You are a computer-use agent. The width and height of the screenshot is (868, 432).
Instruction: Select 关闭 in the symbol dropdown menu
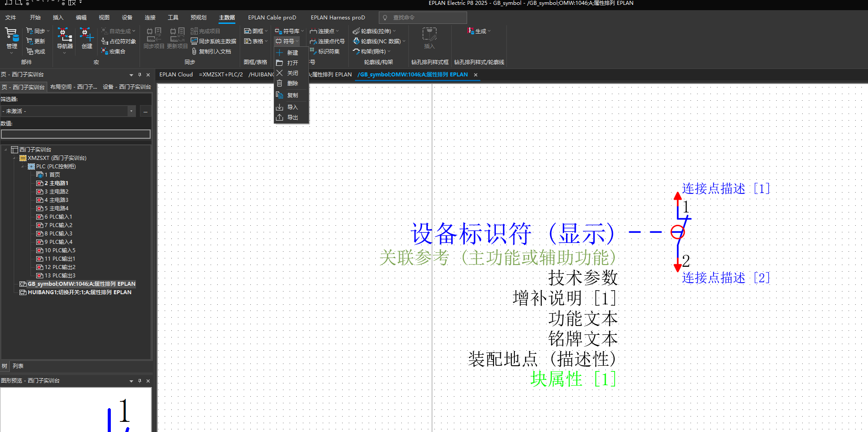click(291, 73)
